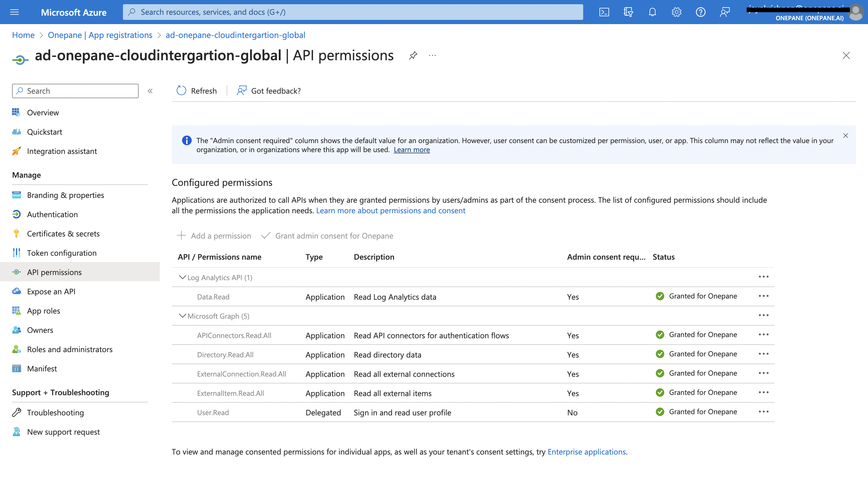
Task: Focus the sidebar Search box
Action: pos(75,91)
